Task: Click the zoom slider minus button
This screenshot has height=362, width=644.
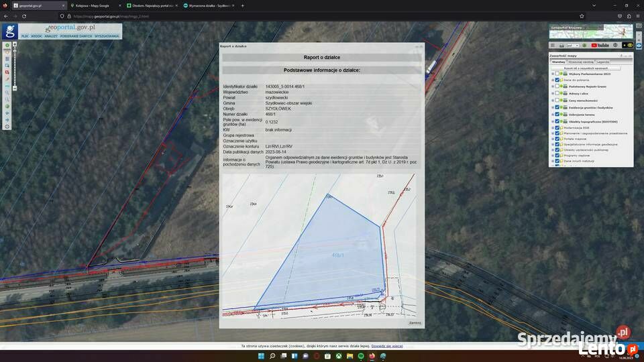Action: click(15, 88)
